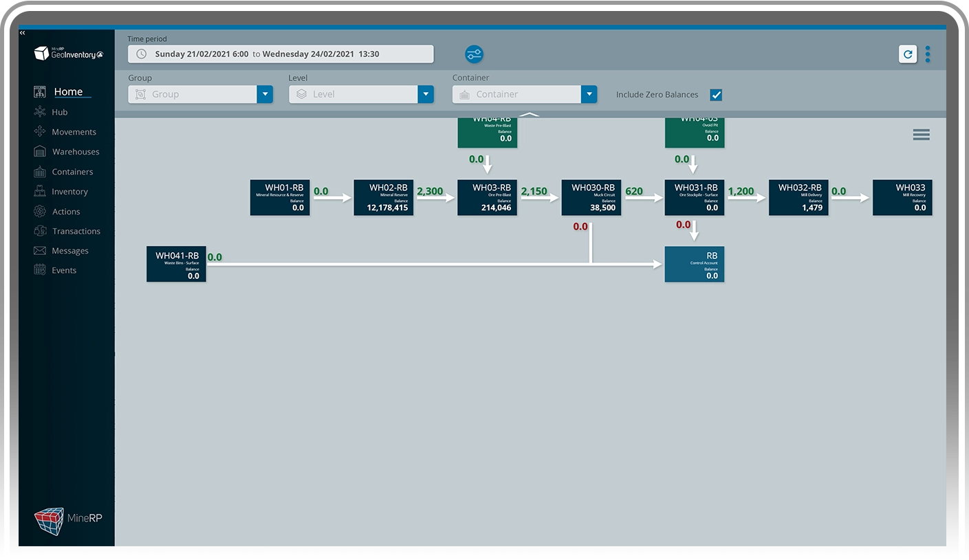
Task: Select the RB Control Account node
Action: click(694, 265)
